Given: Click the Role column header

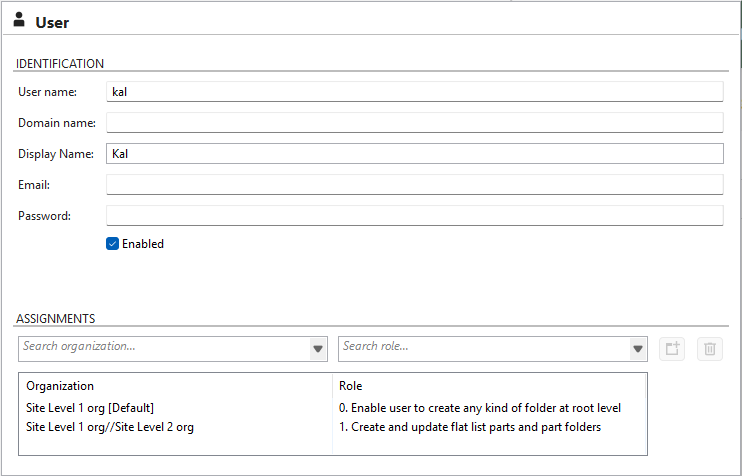Looking at the screenshot, I should pyautogui.click(x=351, y=386).
